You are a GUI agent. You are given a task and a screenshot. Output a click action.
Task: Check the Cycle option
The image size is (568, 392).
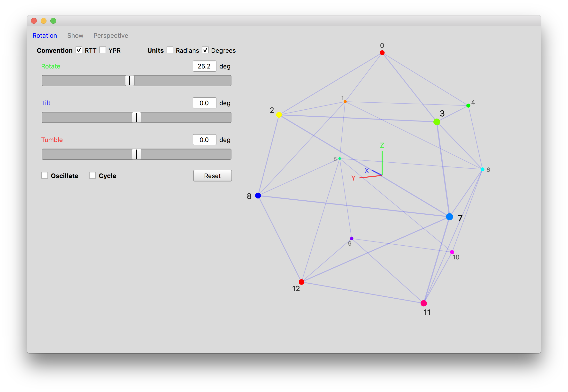[x=92, y=175]
